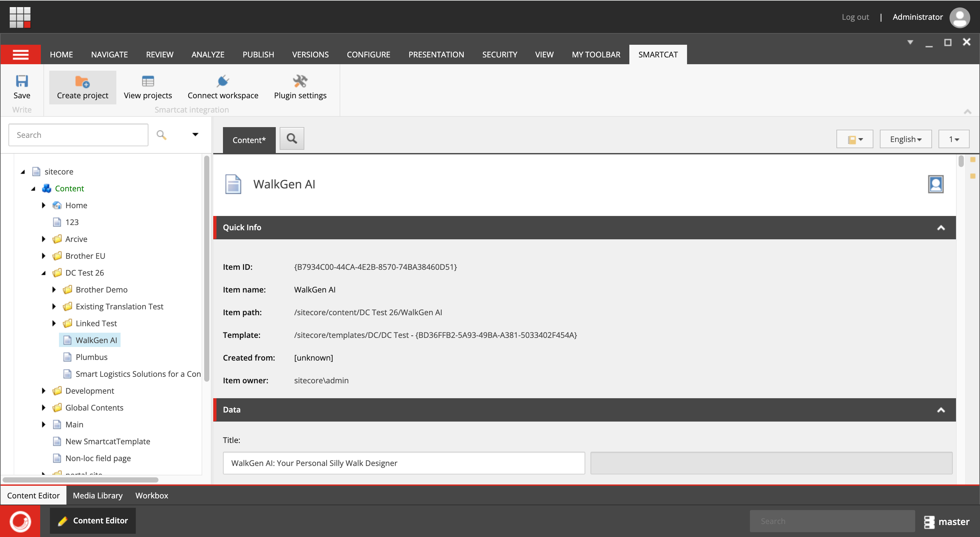
Task: Collapse the Data section
Action: [x=941, y=410]
